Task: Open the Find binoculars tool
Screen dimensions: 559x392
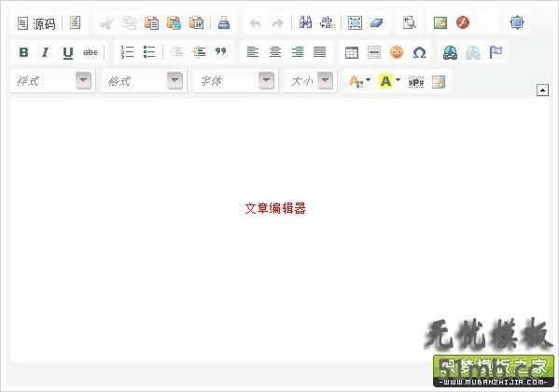Action: coord(305,22)
